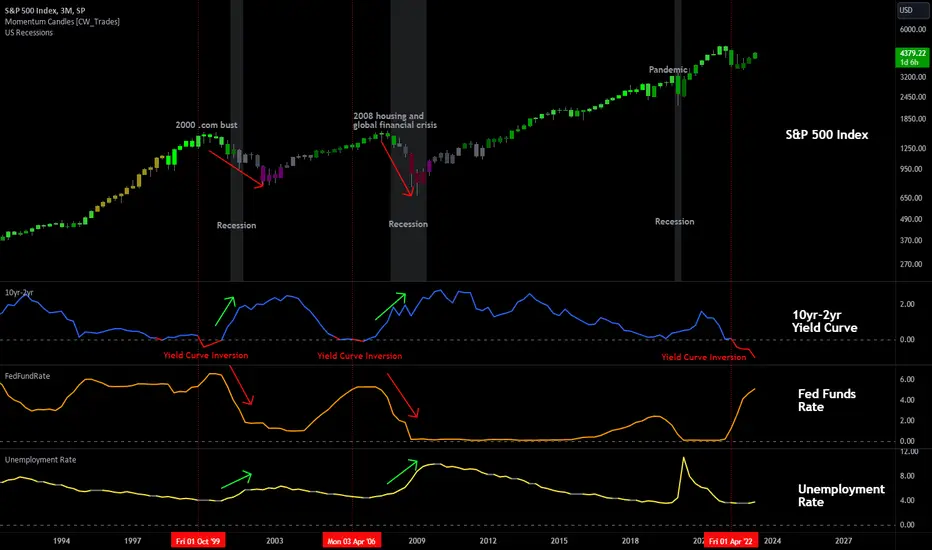Select the 'Fed Funds Rate' text label
Image resolution: width=932 pixels, height=550 pixels.
click(x=827, y=400)
